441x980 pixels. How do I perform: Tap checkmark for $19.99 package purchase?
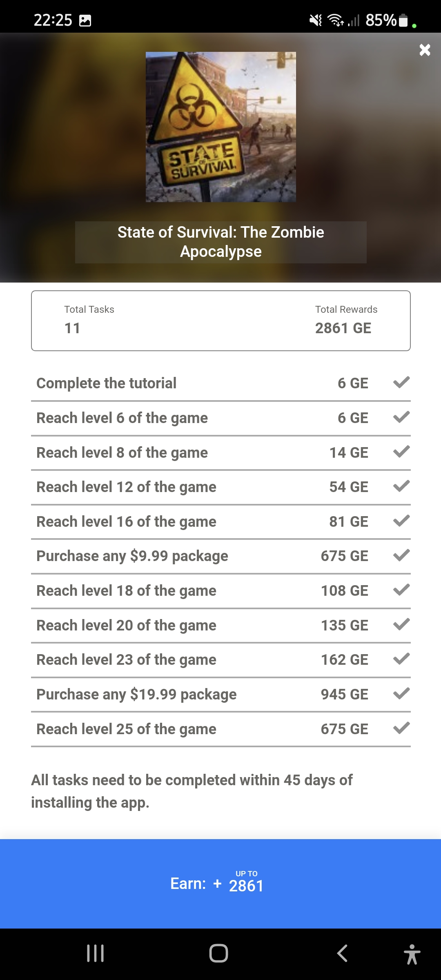point(401,693)
